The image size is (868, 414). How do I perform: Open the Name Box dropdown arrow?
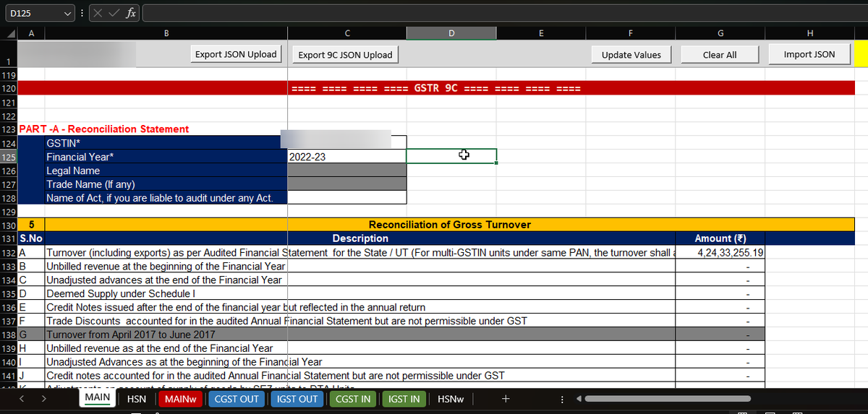68,13
